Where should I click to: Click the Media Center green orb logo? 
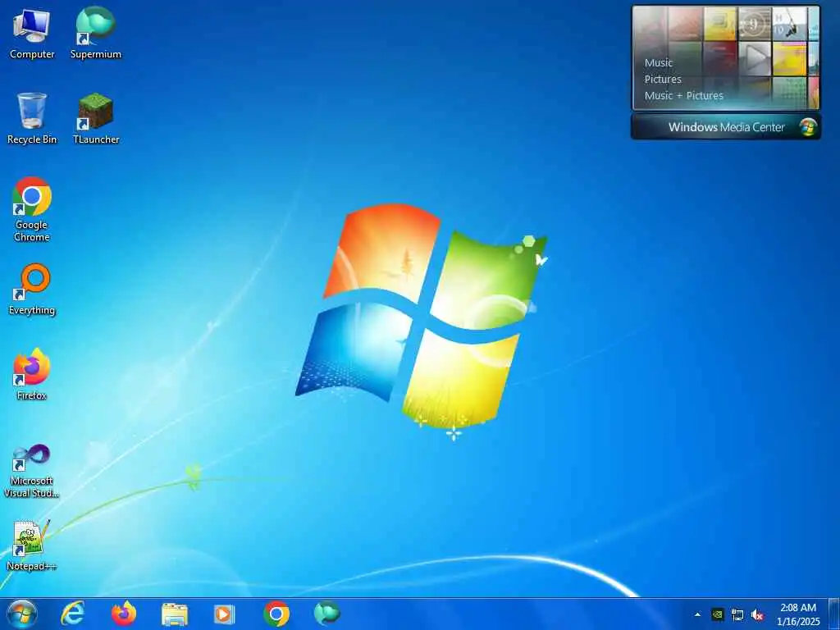pos(808,127)
